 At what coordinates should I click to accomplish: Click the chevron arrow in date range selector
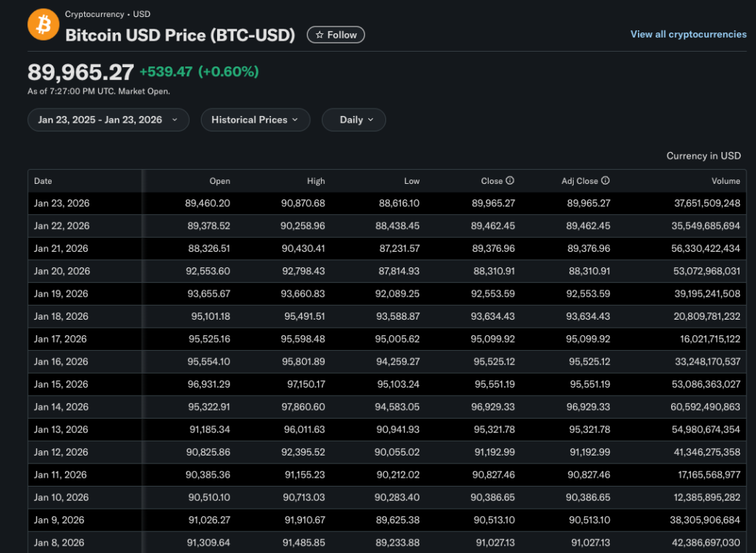(x=175, y=120)
